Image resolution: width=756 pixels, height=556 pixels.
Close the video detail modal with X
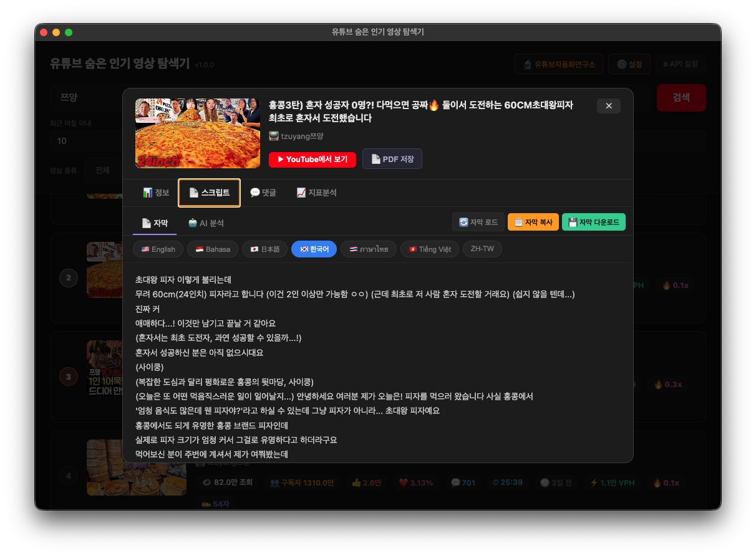pyautogui.click(x=608, y=106)
